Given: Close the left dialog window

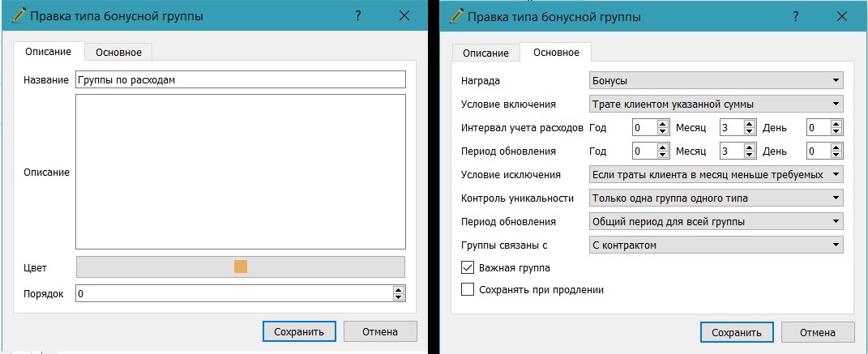Looking at the screenshot, I should [404, 16].
